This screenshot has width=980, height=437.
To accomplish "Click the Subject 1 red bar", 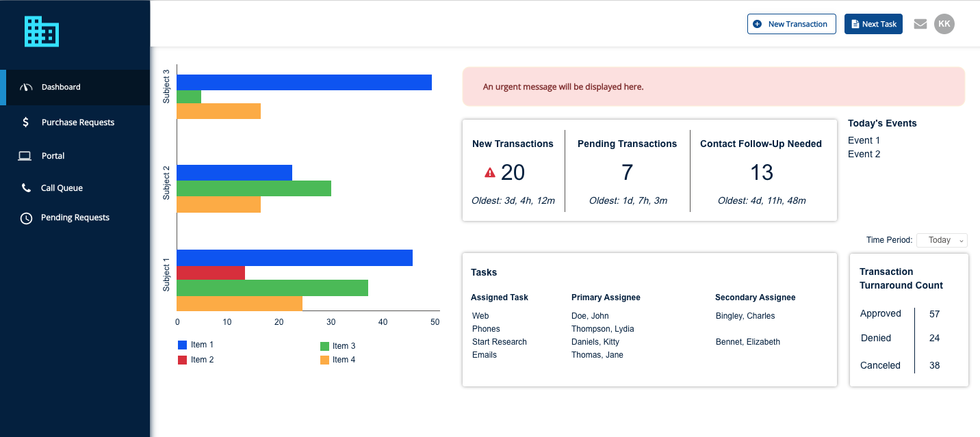I will click(x=211, y=273).
